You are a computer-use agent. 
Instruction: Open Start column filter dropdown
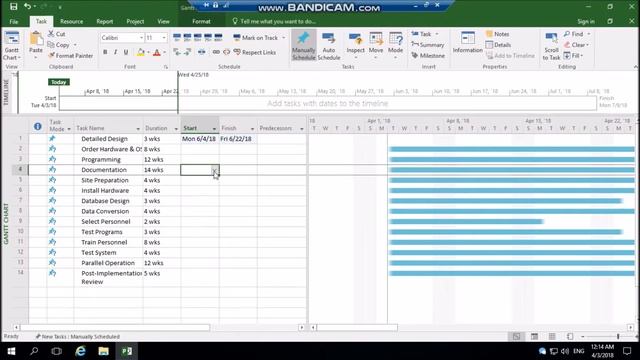point(214,129)
